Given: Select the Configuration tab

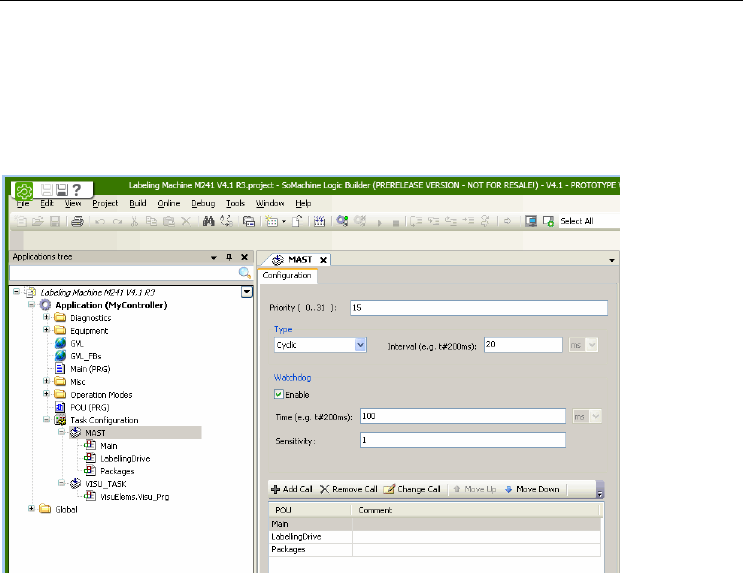Looking at the screenshot, I should tap(287, 275).
